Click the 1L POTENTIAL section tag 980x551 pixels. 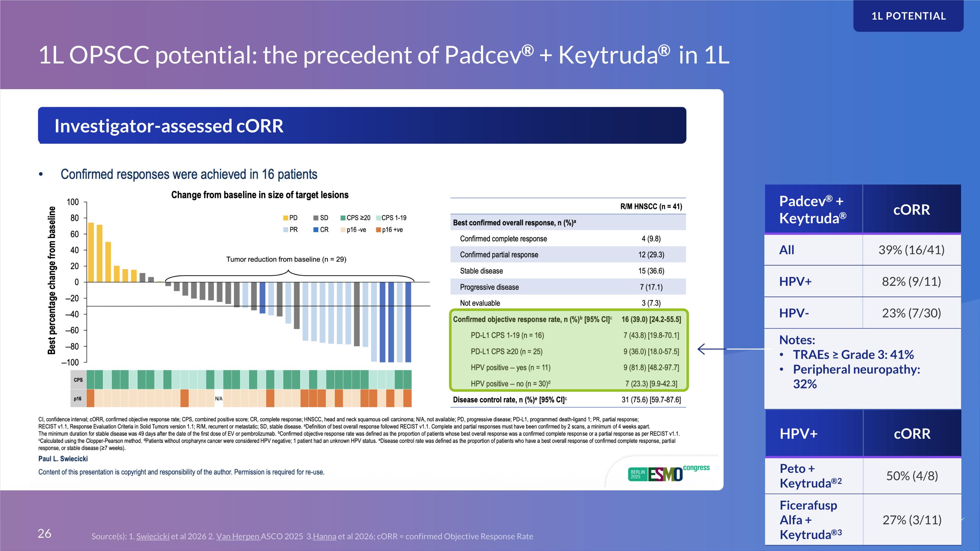tap(908, 16)
